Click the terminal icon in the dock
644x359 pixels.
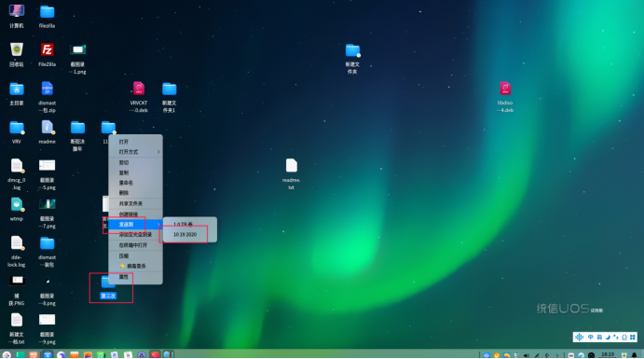coord(155,354)
